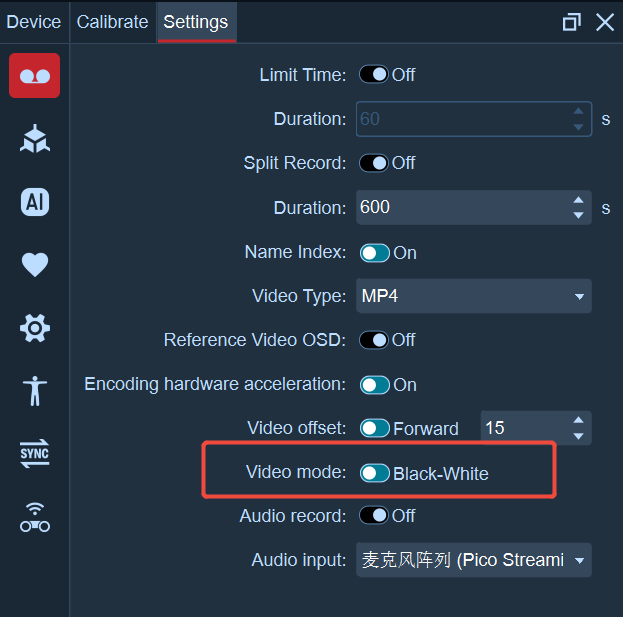Click the wireless glasses device icon

[x=35, y=518]
